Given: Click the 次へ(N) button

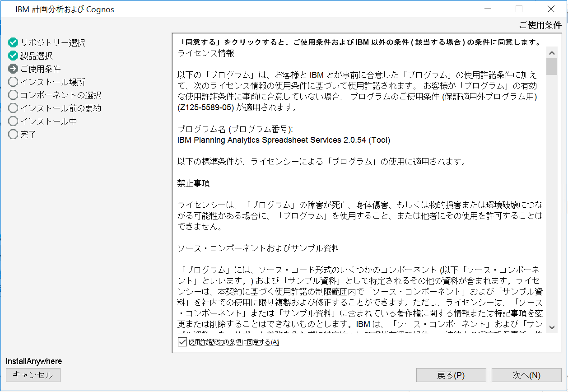Looking at the screenshot, I should coord(526,375).
